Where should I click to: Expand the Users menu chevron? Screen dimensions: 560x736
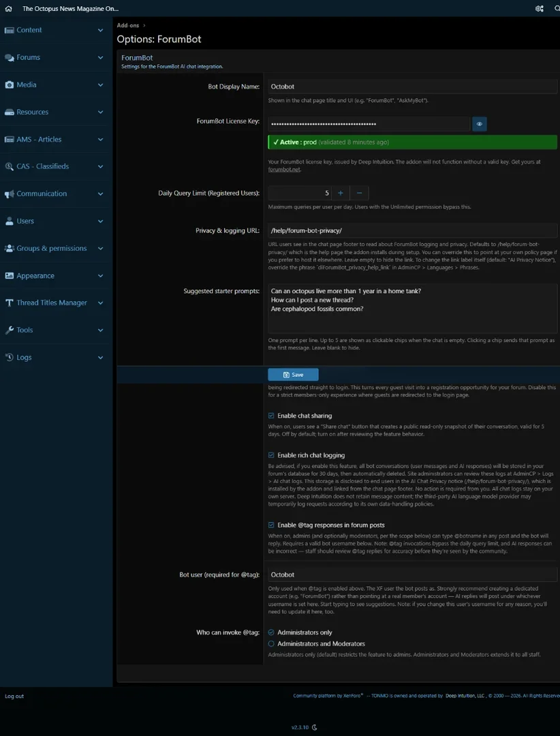[x=100, y=221]
